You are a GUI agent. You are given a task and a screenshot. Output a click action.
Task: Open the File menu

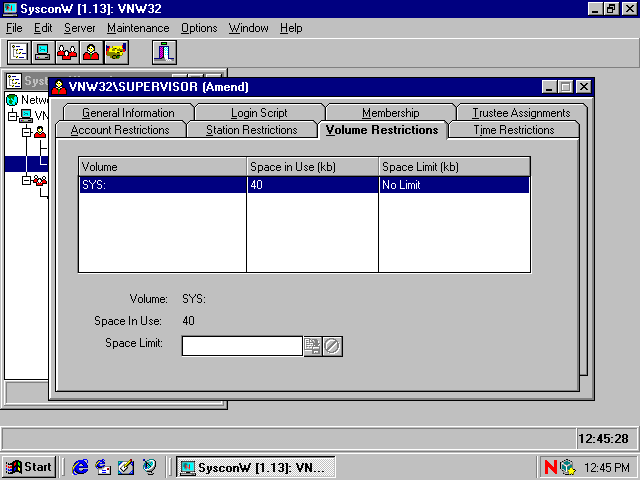point(14,28)
